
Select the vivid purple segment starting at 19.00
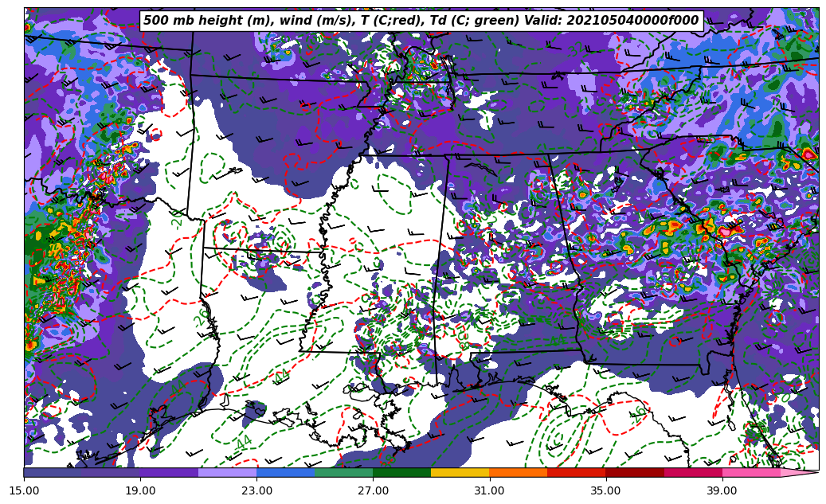point(169,472)
